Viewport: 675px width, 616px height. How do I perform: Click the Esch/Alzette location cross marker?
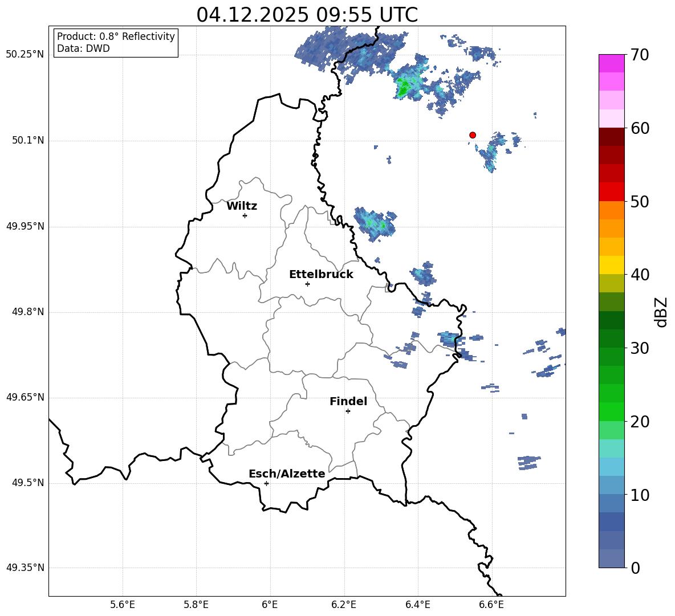(266, 483)
